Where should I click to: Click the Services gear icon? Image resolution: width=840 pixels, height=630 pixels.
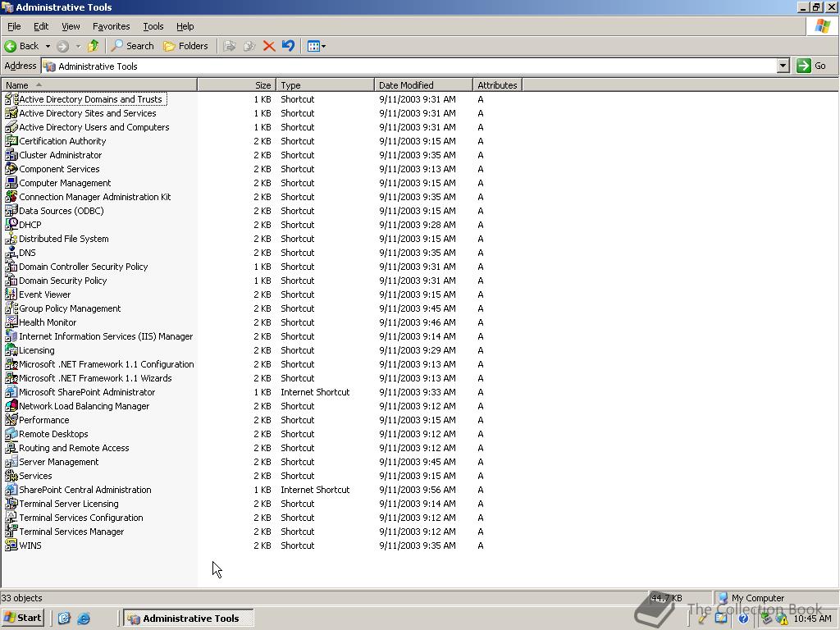tap(11, 475)
